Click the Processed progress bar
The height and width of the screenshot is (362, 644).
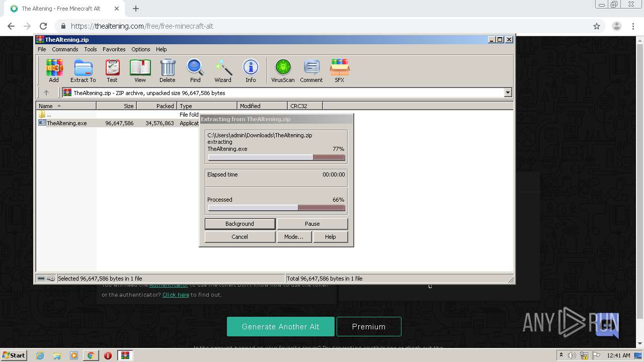(277, 208)
